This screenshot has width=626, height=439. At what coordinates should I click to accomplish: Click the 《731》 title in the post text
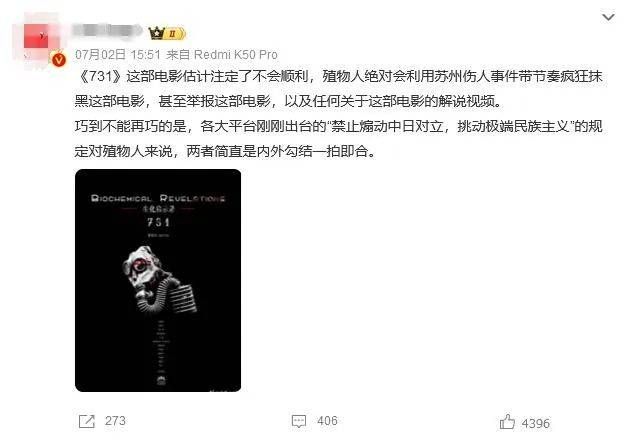[98, 76]
